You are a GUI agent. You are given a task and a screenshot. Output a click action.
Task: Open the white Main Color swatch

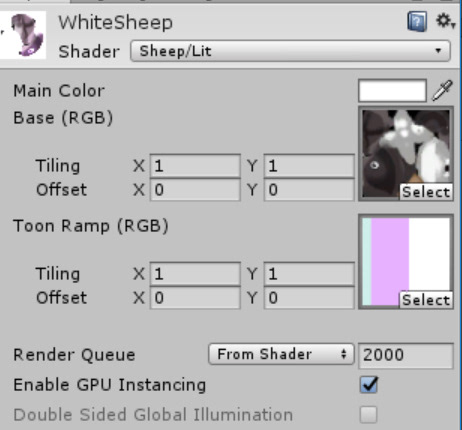[x=392, y=90]
